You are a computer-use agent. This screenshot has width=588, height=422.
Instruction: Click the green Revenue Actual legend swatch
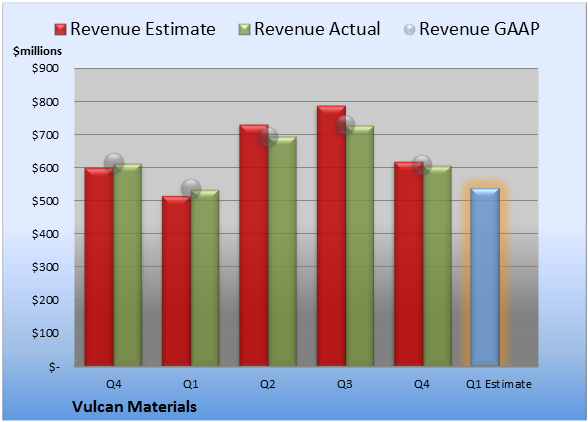244,30
